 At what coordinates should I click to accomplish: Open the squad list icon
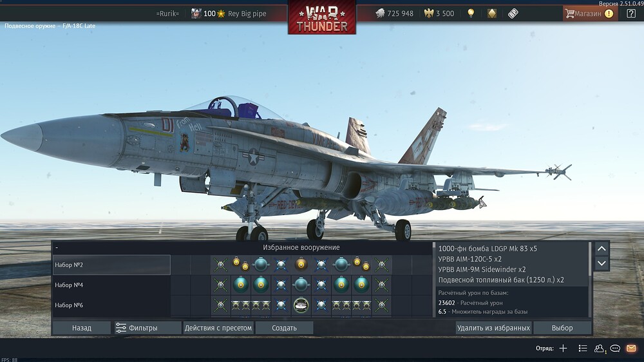pos(582,348)
